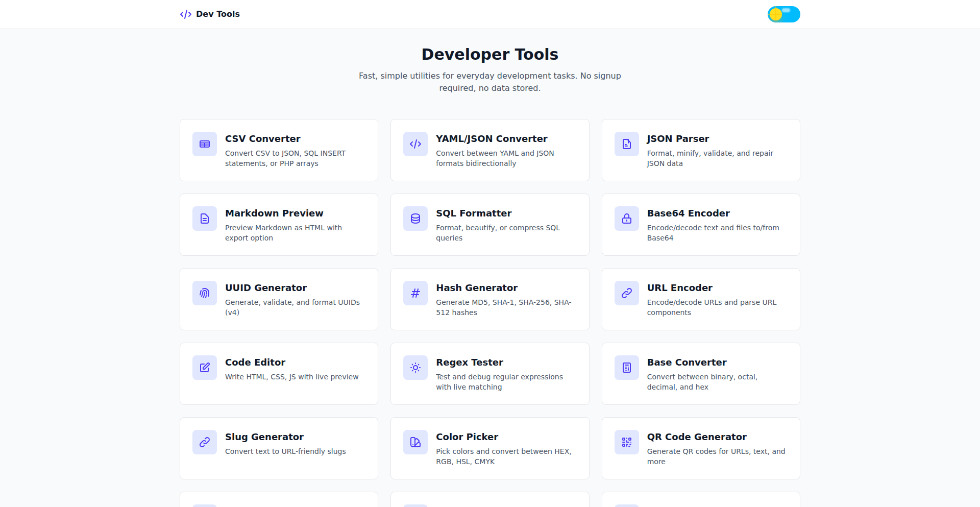Click the Base Converter calculator icon

(x=627, y=368)
